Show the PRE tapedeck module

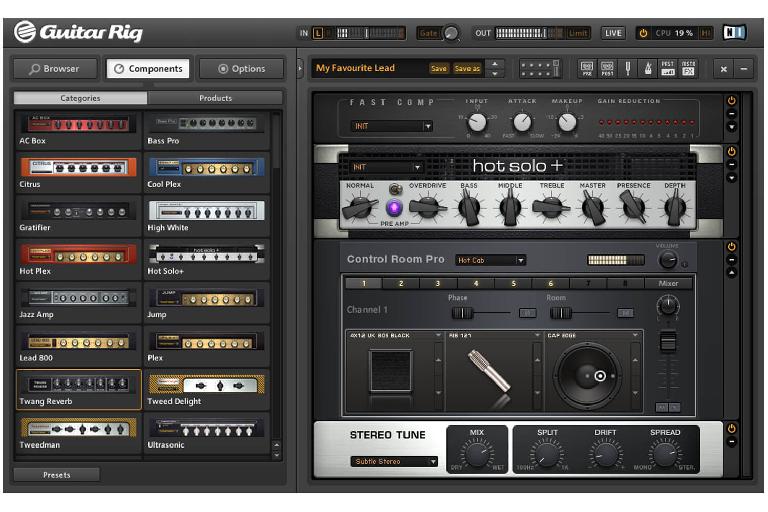coord(587,68)
